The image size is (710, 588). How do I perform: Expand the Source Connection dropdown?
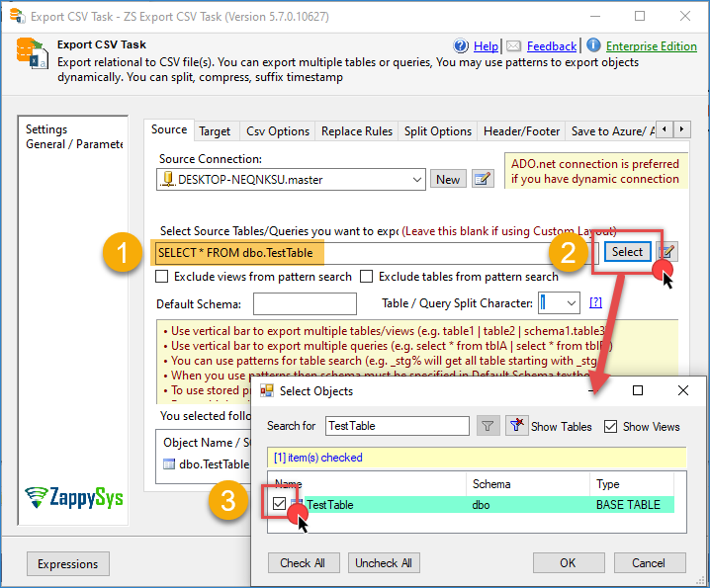417,180
